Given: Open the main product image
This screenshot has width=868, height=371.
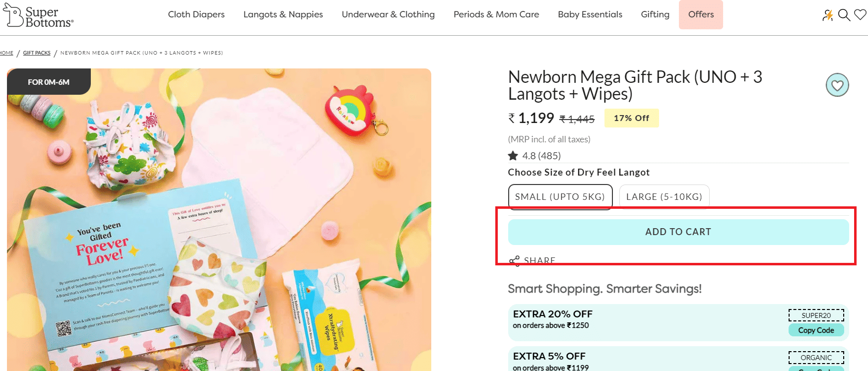Looking at the screenshot, I should [219, 220].
